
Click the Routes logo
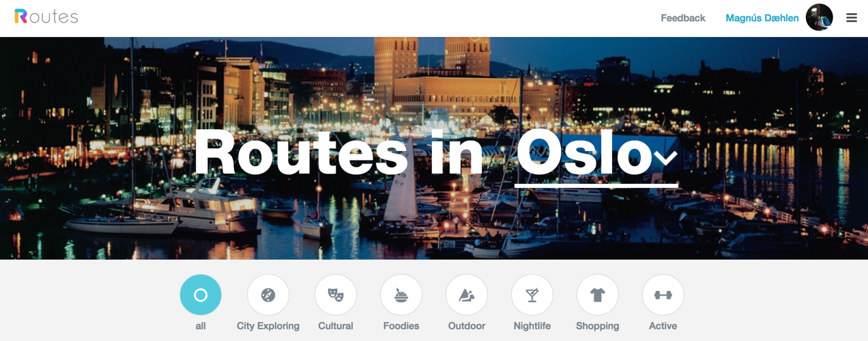coord(46,16)
